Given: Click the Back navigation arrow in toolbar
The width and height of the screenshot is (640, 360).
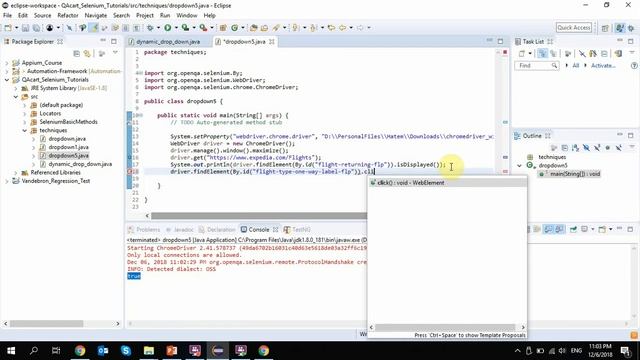Looking at the screenshot, I should pos(342,28).
